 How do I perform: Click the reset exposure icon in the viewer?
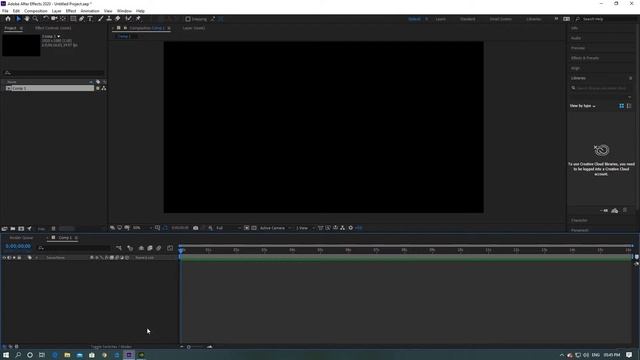click(x=351, y=228)
